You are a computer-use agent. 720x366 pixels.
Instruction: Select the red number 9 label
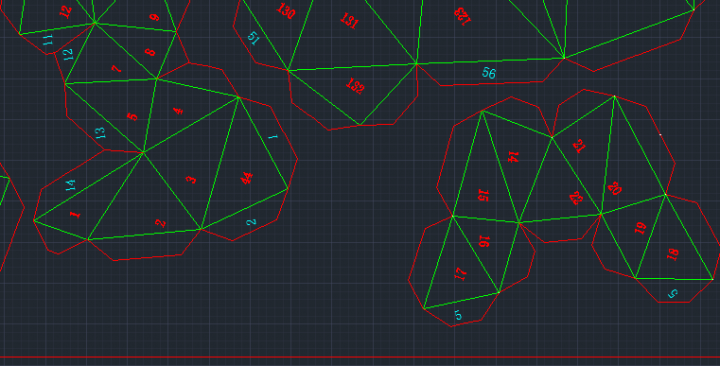click(154, 17)
